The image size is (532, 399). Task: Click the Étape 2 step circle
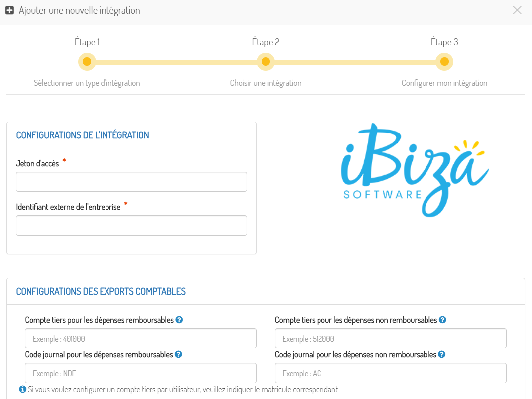coord(266,62)
